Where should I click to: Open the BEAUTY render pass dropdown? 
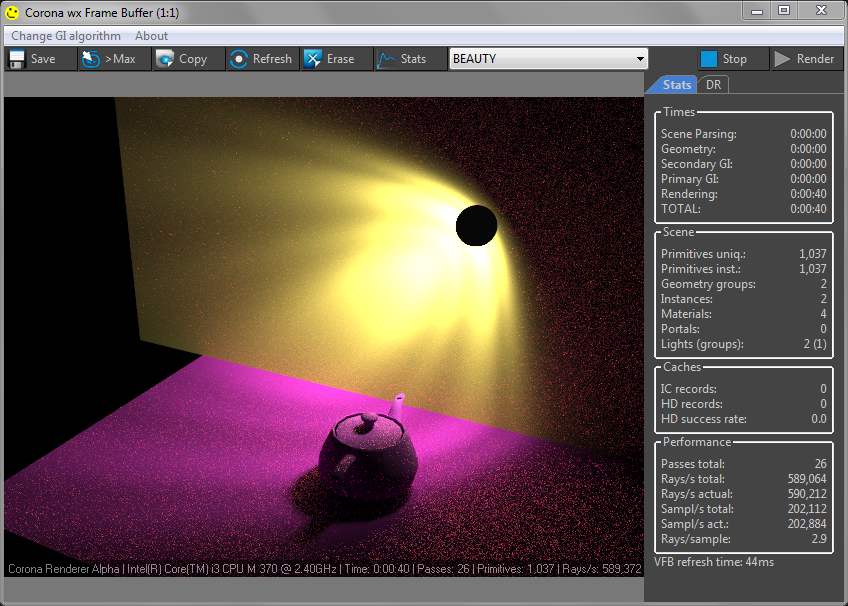click(x=548, y=59)
